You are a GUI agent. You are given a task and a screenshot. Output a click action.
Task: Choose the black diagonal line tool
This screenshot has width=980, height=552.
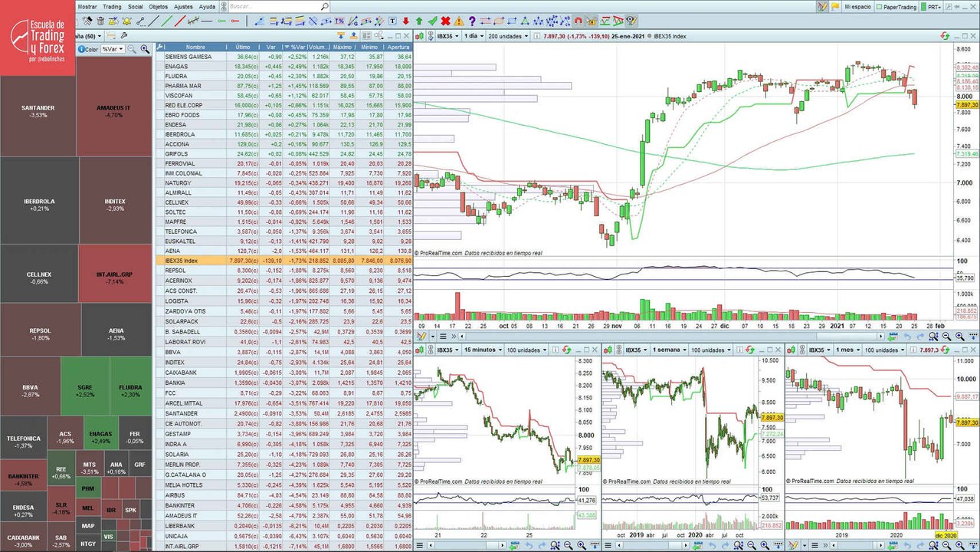[x=153, y=21]
